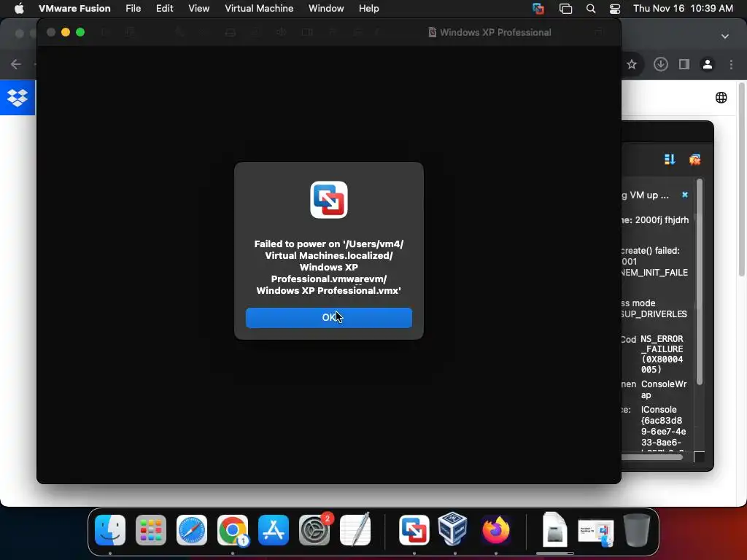Viewport: 747px width, 560px height.
Task: Click the Dropbox logo in the browser page
Action: tap(18, 98)
